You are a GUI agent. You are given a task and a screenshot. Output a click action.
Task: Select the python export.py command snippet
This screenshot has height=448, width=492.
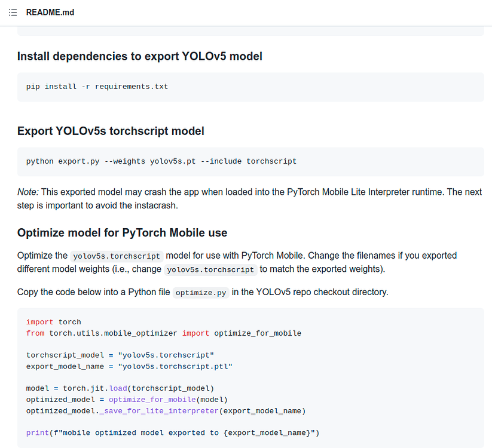(160, 161)
